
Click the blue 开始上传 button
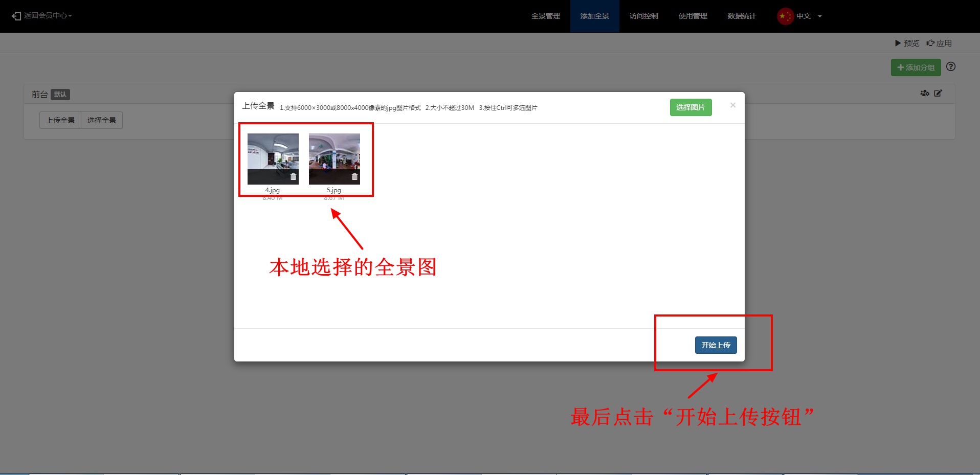pyautogui.click(x=716, y=345)
